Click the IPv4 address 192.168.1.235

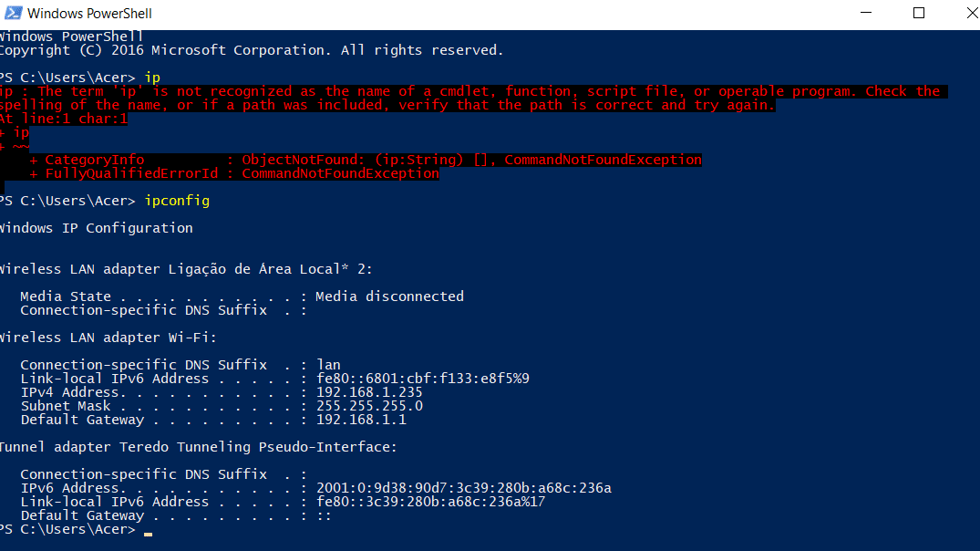pyautogui.click(x=369, y=392)
